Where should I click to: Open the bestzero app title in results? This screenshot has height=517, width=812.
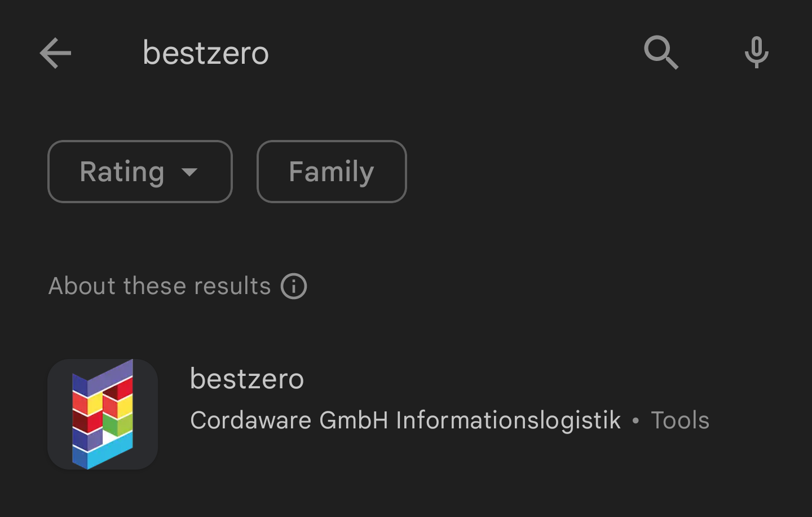point(247,379)
